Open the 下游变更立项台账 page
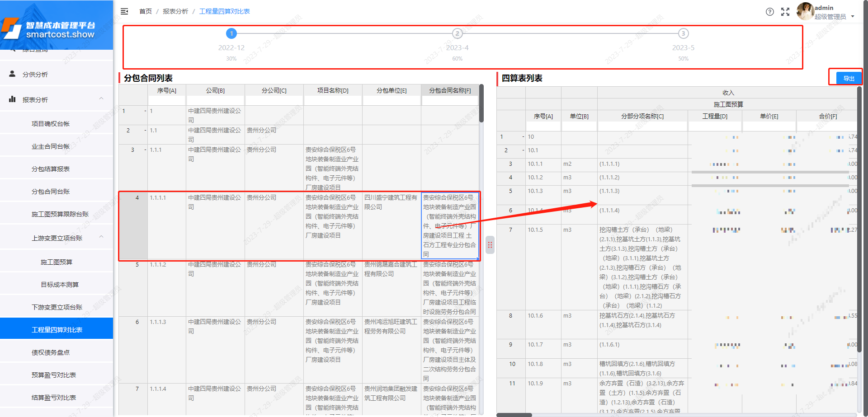Image resolution: width=868 pixels, height=417 pixels. click(x=57, y=307)
